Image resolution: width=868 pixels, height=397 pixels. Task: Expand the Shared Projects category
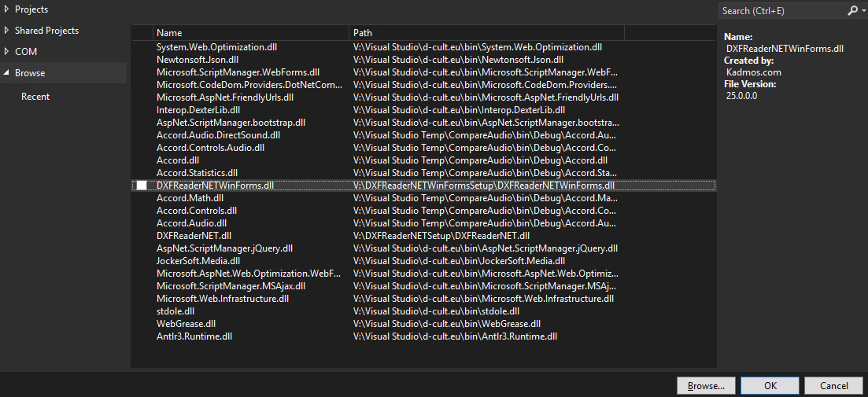(6, 31)
